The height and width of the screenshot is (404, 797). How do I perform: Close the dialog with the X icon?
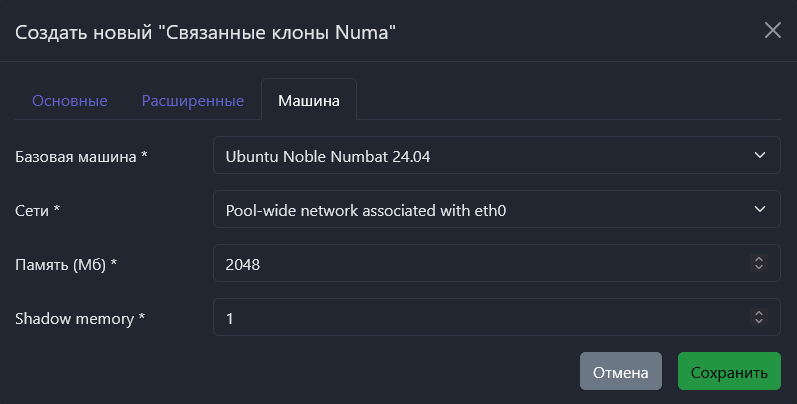click(x=773, y=30)
